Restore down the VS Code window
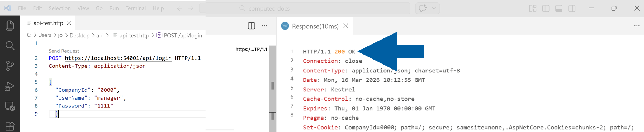Image resolution: width=644 pixels, height=132 pixels. tap(614, 8)
